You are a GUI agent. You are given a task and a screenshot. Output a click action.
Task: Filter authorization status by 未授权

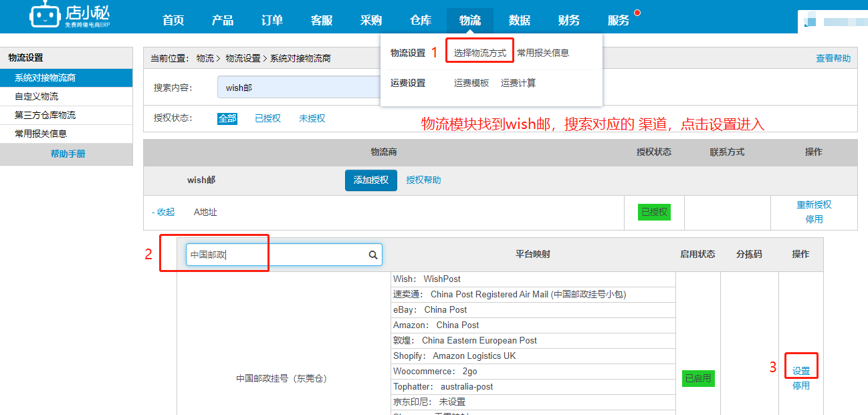coord(312,118)
